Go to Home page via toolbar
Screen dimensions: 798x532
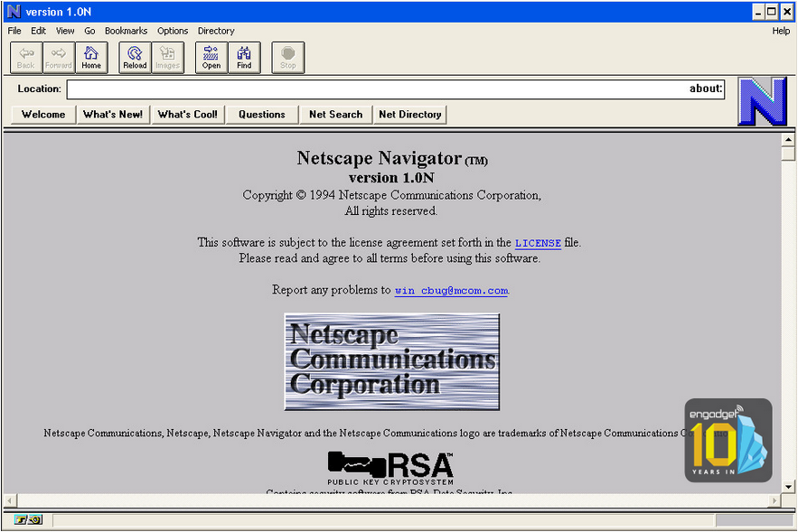pos(91,58)
